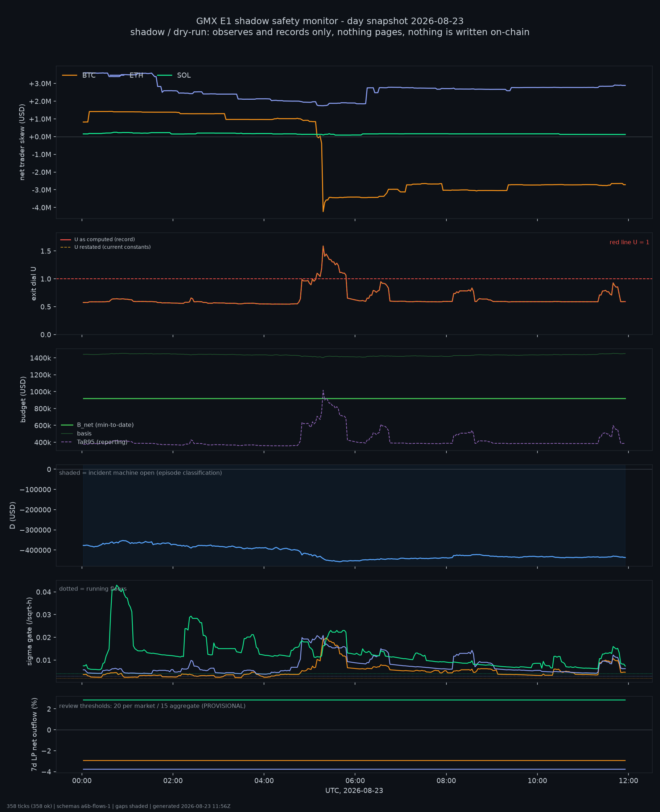Select the SOL legend label
Viewport: 660px width, 812px height.
pyautogui.click(x=183, y=75)
